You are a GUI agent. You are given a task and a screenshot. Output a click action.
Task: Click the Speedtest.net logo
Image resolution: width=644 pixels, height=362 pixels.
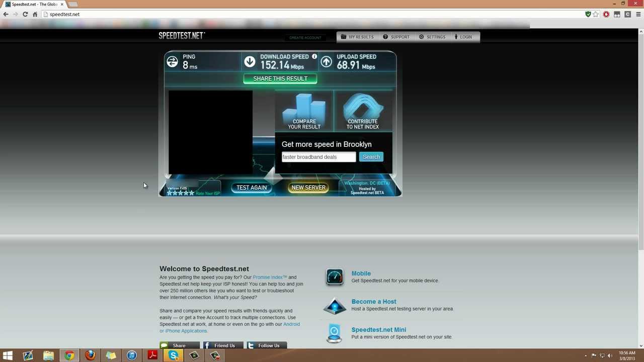182,36
